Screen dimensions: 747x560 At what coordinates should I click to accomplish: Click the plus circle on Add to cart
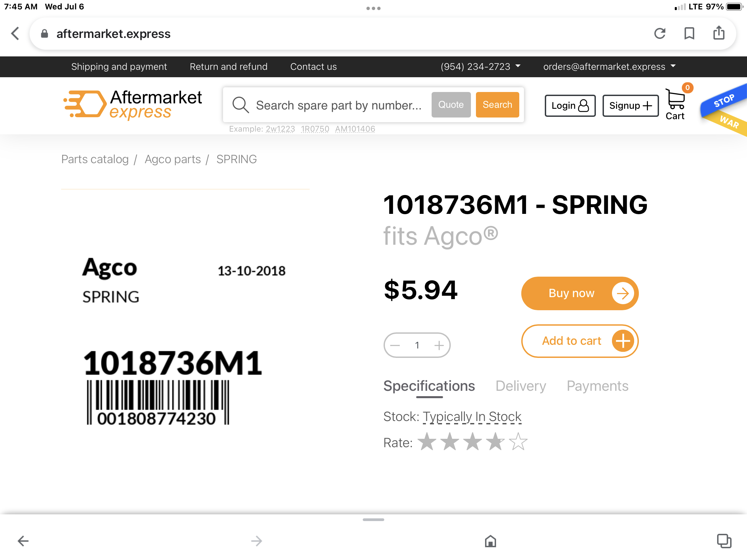coord(622,341)
